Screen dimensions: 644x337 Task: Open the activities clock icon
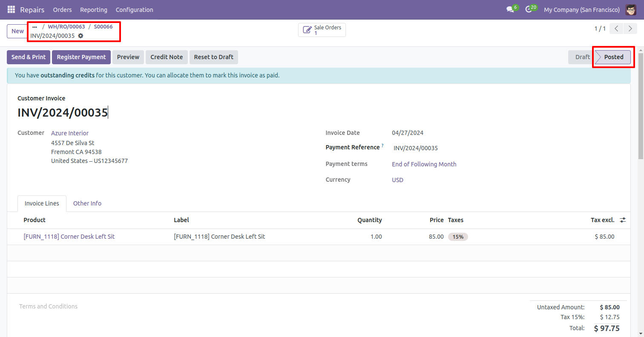click(529, 9)
